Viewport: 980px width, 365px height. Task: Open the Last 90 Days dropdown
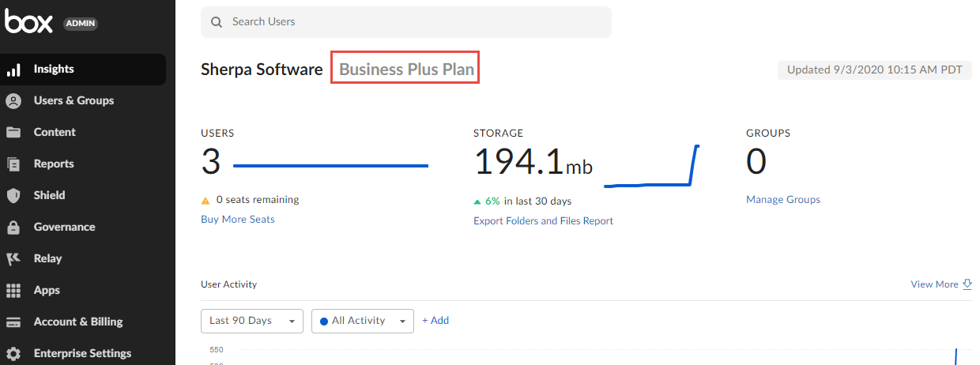(251, 321)
